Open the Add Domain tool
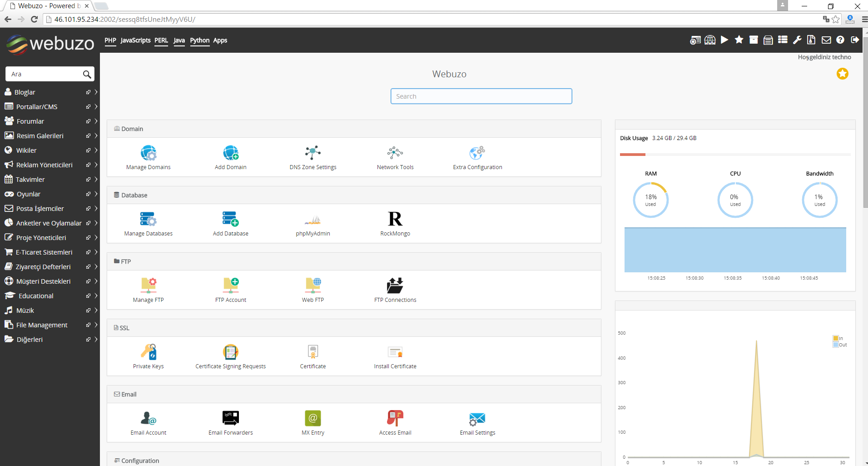Screen dimensions: 868x466 231,157
